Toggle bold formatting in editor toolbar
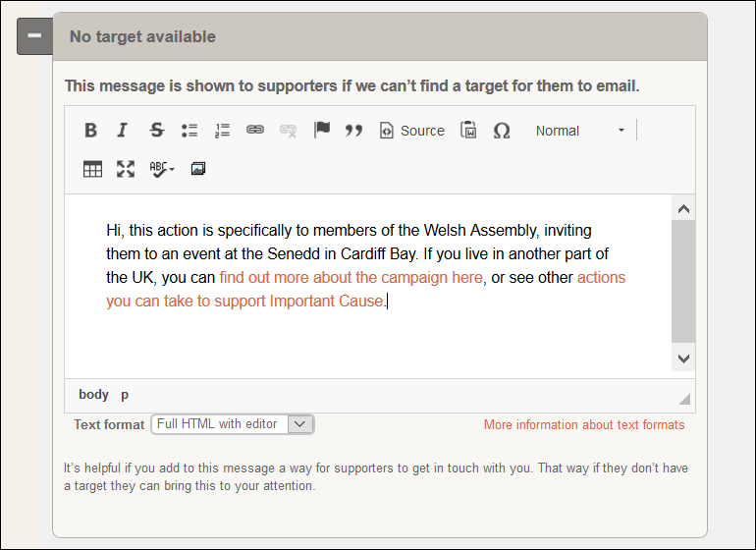The image size is (756, 550). [x=90, y=131]
